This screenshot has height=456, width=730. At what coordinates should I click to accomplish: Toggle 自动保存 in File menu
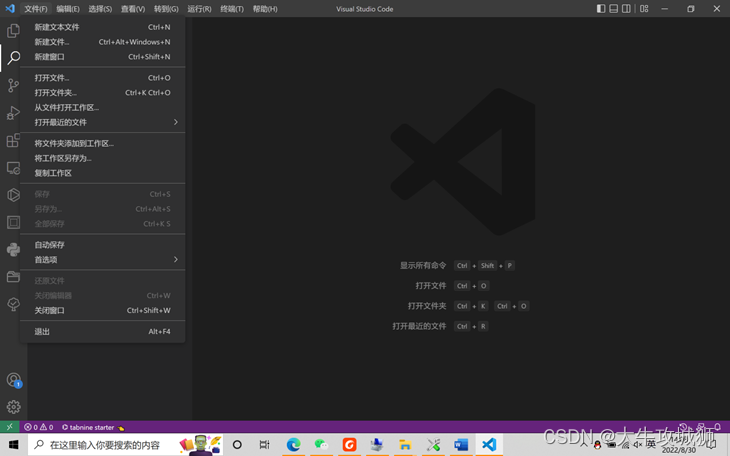click(102, 245)
